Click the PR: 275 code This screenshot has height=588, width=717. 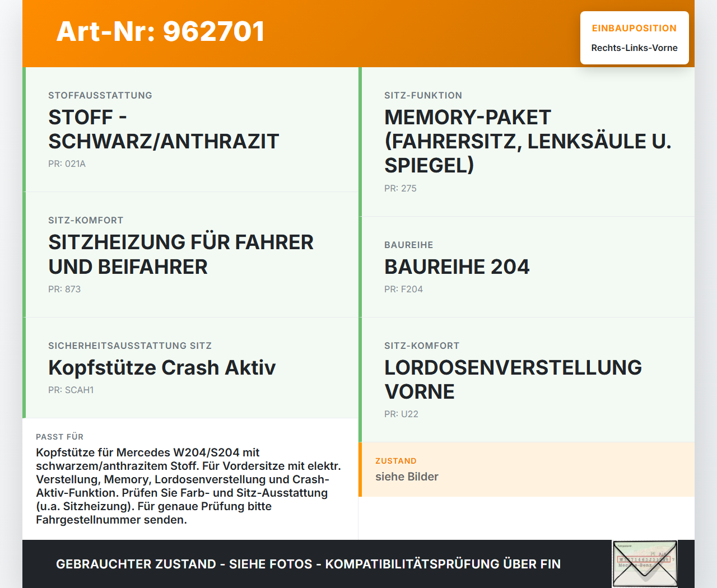[400, 188]
